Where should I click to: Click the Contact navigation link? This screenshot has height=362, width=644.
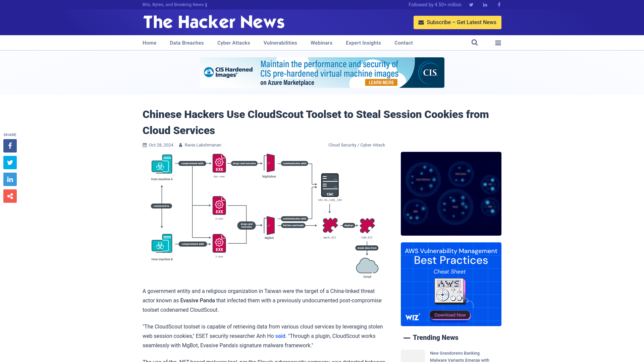point(404,43)
